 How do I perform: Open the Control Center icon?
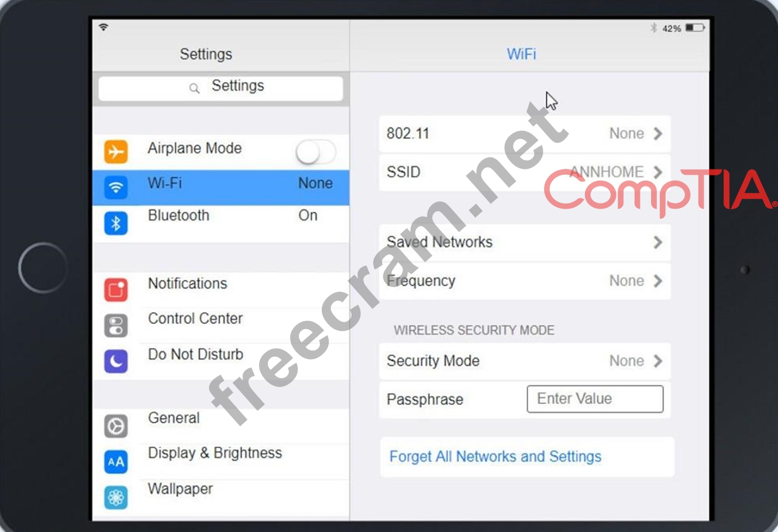pos(116,326)
